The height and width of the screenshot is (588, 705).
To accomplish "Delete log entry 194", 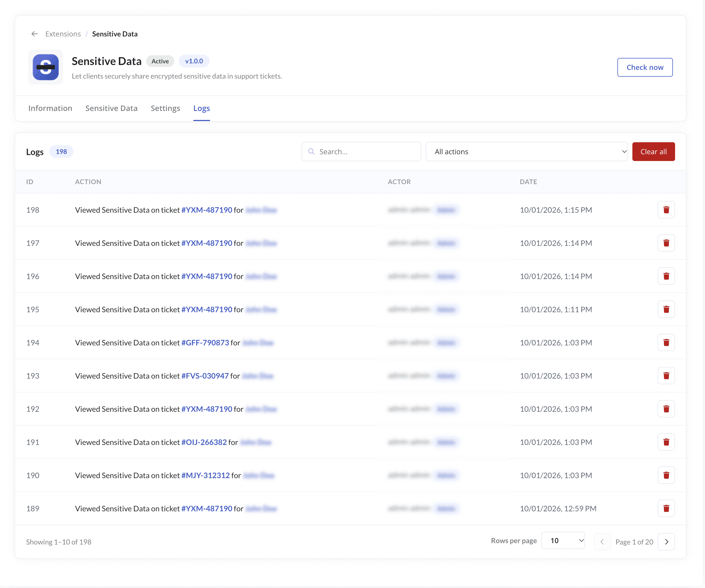I will [x=666, y=343].
